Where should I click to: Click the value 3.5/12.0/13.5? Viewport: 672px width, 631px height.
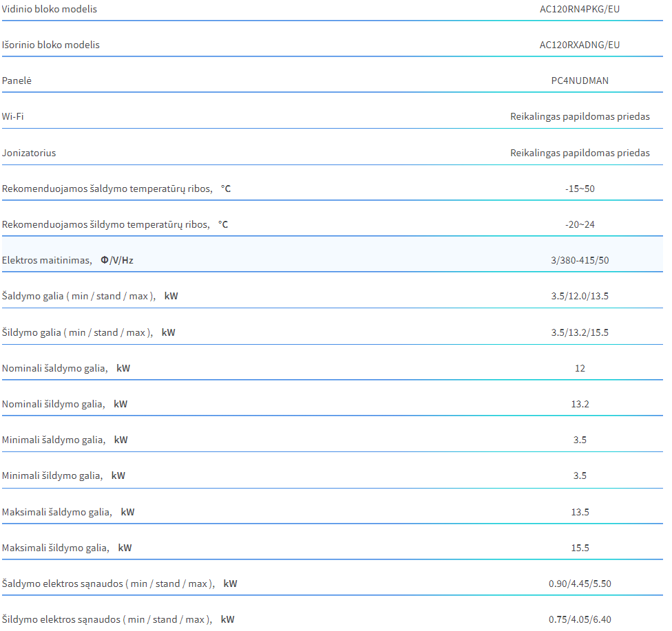pos(580,296)
